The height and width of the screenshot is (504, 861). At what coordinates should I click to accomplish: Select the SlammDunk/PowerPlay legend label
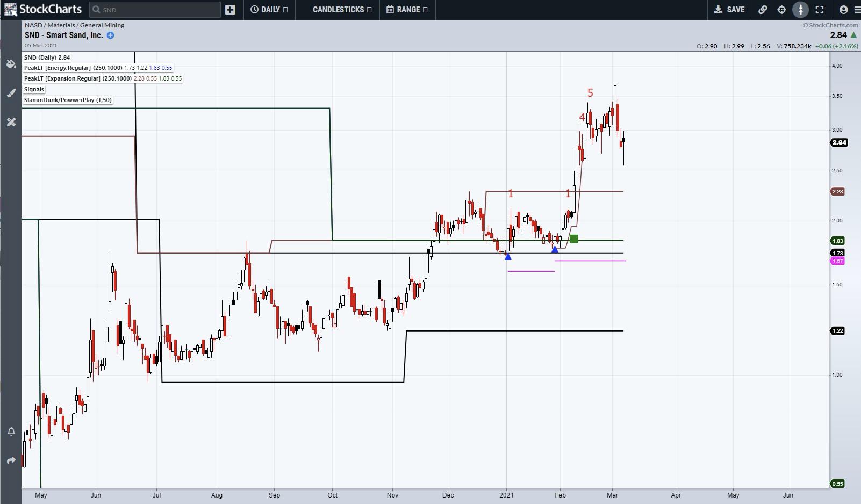coord(68,100)
